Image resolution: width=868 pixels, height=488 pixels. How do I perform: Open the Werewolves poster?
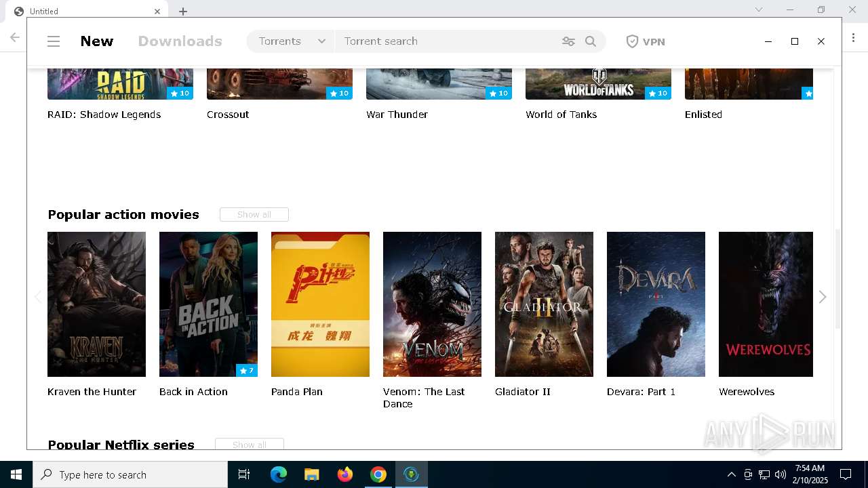(766, 304)
